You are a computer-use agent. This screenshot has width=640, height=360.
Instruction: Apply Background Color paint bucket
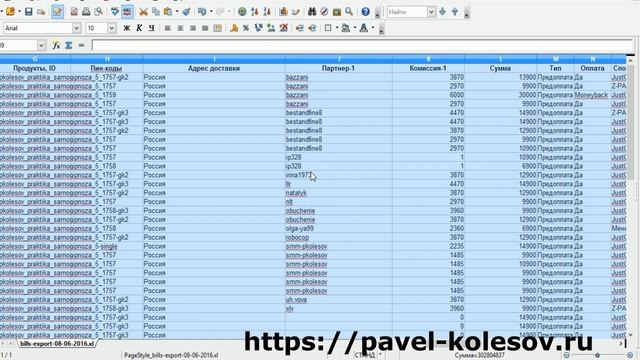pyautogui.click(x=346, y=28)
